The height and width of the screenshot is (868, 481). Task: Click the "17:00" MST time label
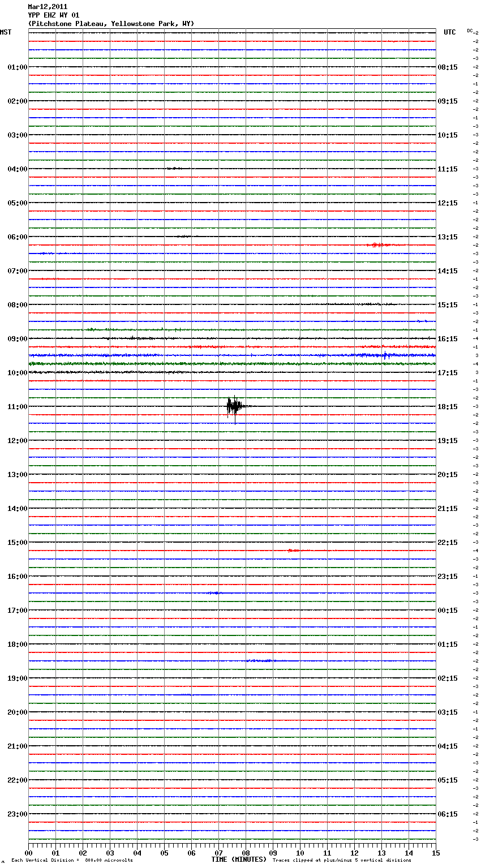tap(17, 611)
